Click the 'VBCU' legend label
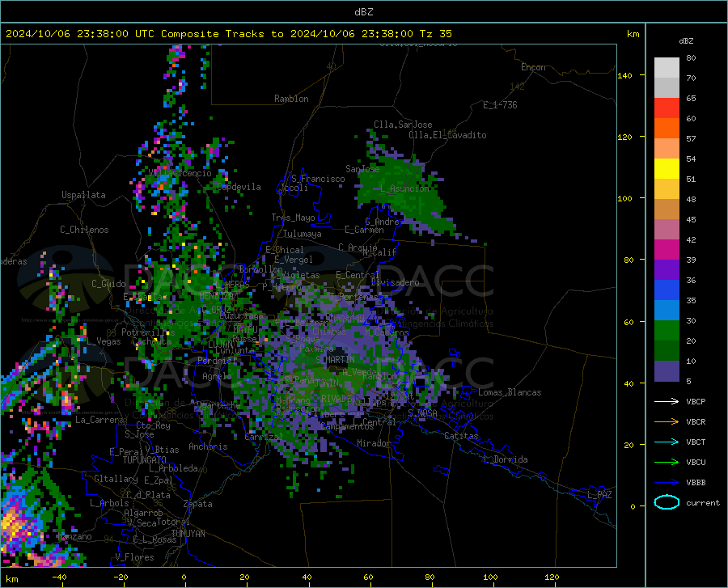 click(696, 463)
